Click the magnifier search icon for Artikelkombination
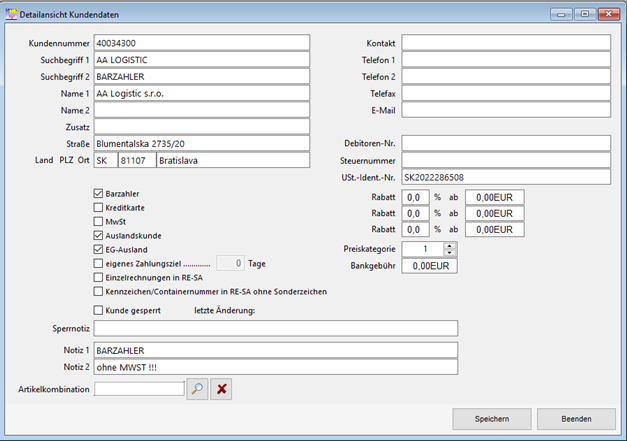The image size is (627, 441). pos(198,388)
